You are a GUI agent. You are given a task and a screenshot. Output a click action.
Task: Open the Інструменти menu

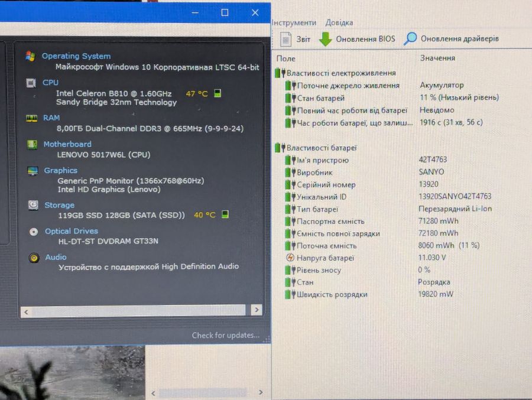(294, 22)
